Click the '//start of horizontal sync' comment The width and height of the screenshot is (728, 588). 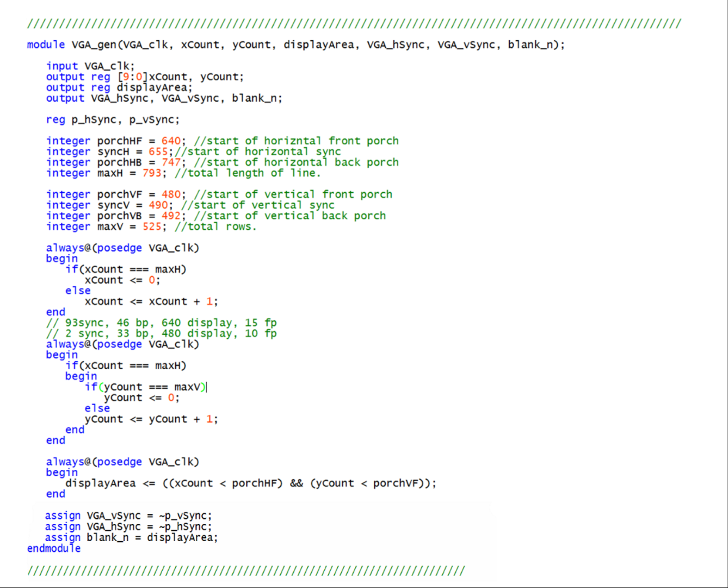(258, 151)
